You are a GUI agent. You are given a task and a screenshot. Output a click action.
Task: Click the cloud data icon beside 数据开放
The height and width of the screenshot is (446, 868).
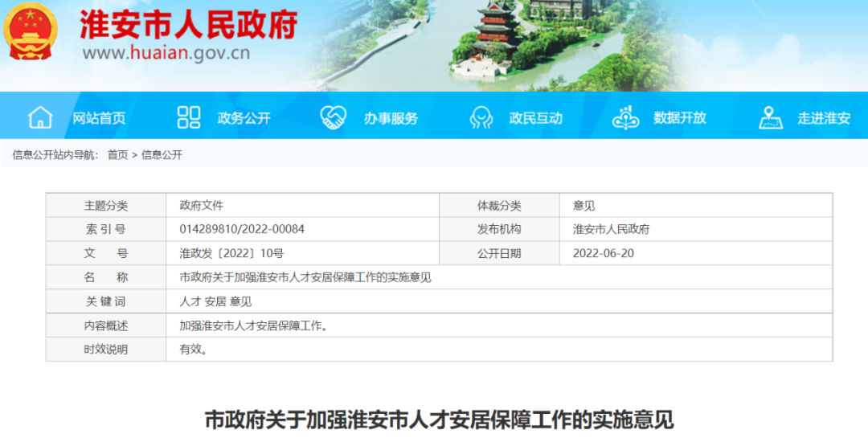tap(625, 117)
